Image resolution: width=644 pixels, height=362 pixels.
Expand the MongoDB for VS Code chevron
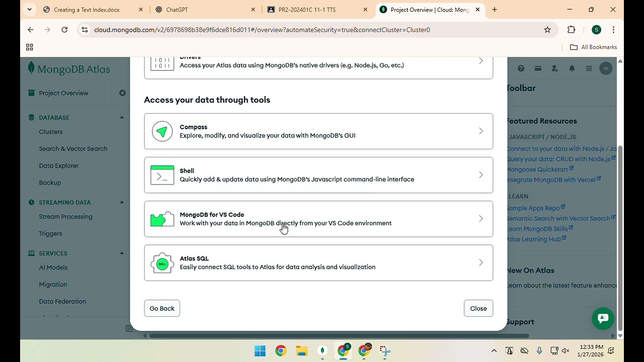pyautogui.click(x=481, y=219)
